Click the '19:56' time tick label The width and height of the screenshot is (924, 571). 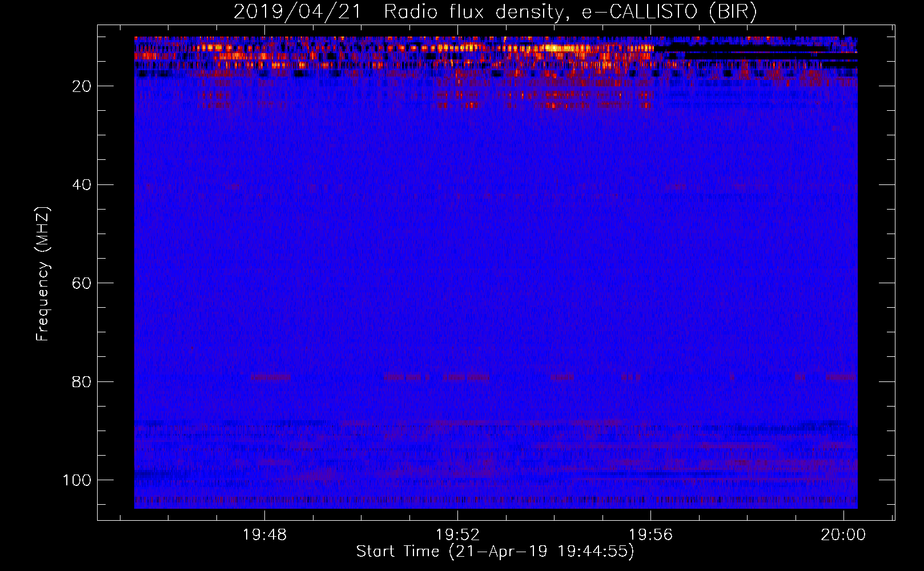[x=650, y=535]
